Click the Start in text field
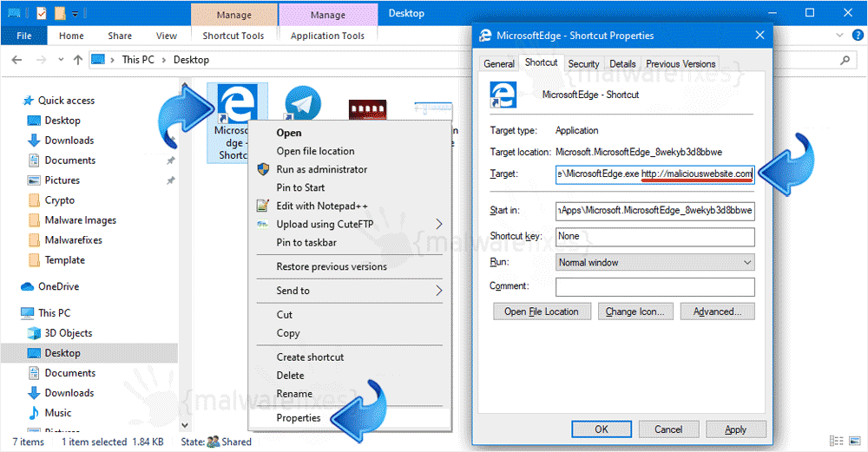Image resolution: width=868 pixels, height=452 pixels. click(x=654, y=210)
